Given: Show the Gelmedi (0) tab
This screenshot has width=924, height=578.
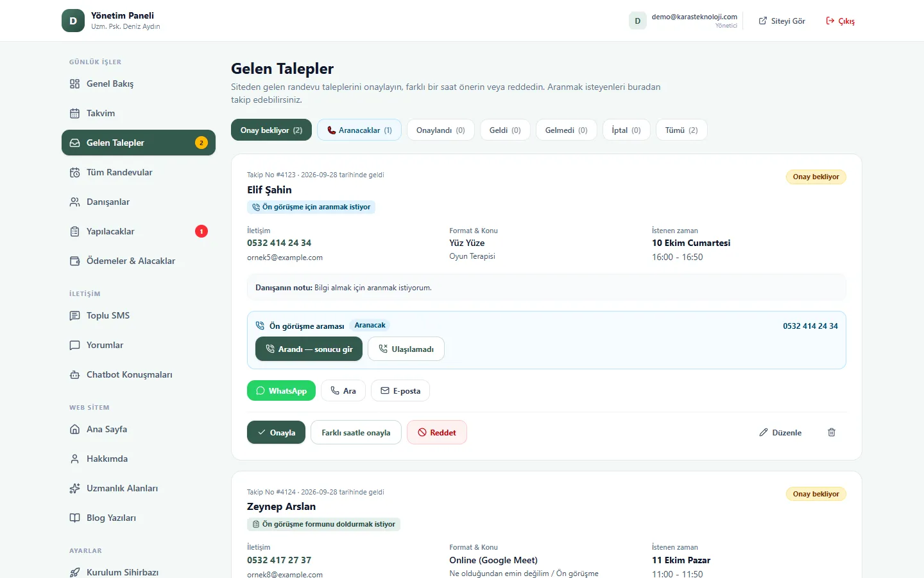Looking at the screenshot, I should [567, 130].
